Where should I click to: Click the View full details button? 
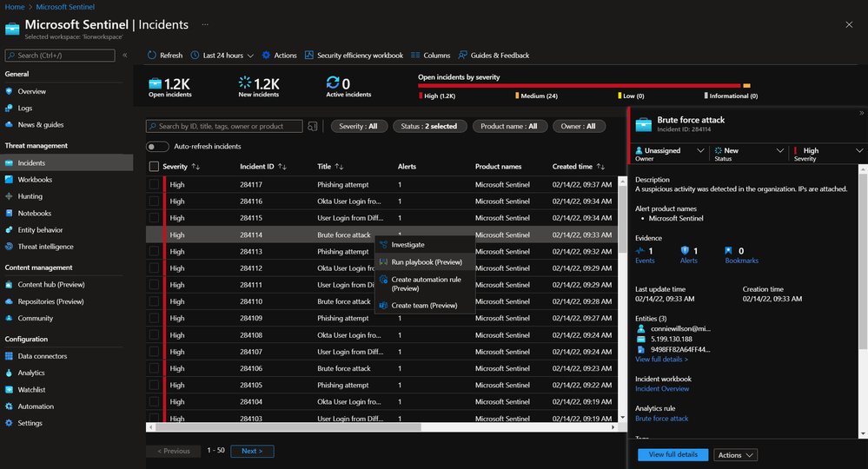point(673,454)
